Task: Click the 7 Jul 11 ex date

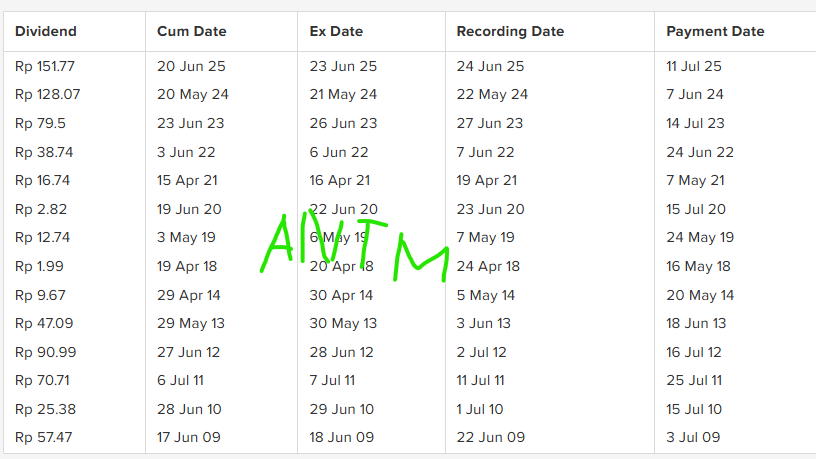Action: coord(332,380)
